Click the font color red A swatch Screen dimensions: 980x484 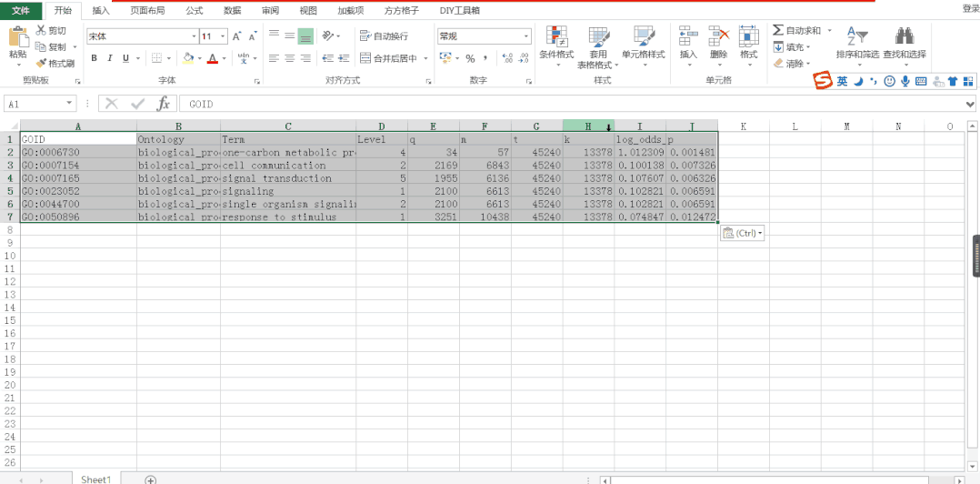tap(212, 58)
